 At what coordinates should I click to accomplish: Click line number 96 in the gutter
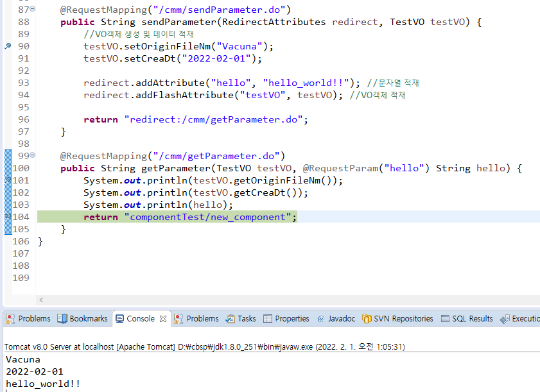(24, 119)
